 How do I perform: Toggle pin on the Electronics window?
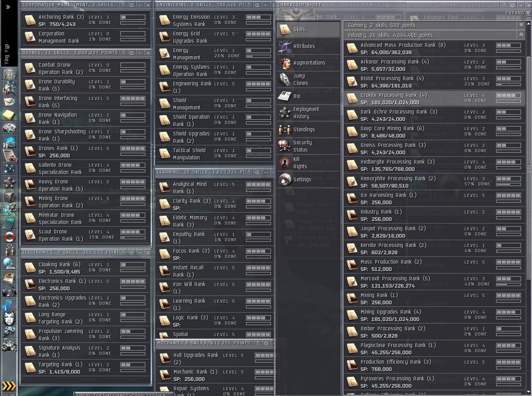123,252
